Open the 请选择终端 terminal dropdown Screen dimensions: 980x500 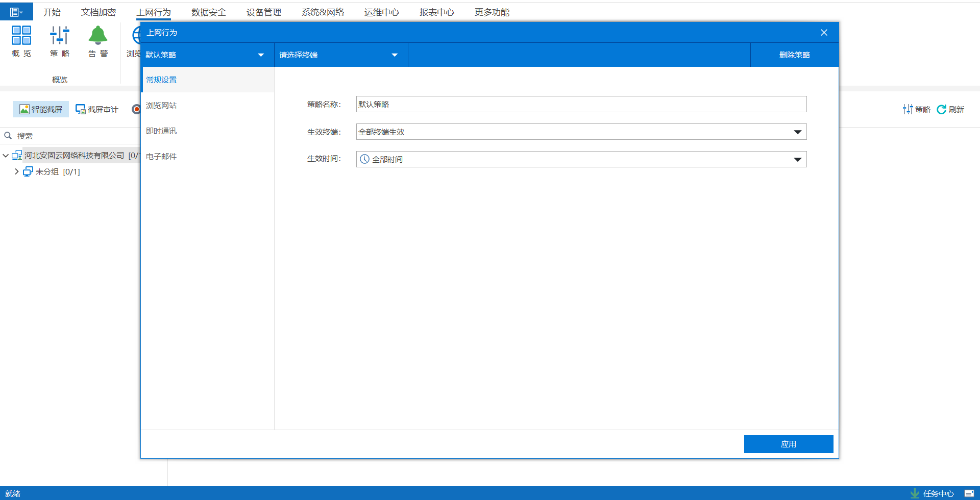click(395, 55)
